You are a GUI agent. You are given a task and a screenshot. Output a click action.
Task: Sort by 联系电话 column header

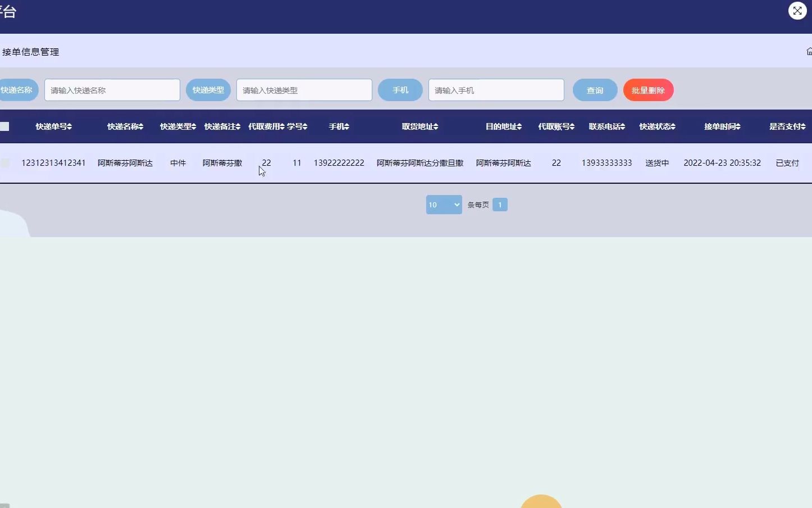click(x=607, y=126)
